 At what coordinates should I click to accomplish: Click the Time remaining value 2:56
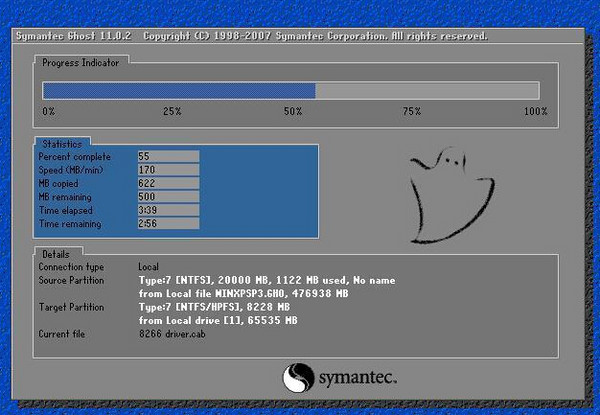[168, 223]
